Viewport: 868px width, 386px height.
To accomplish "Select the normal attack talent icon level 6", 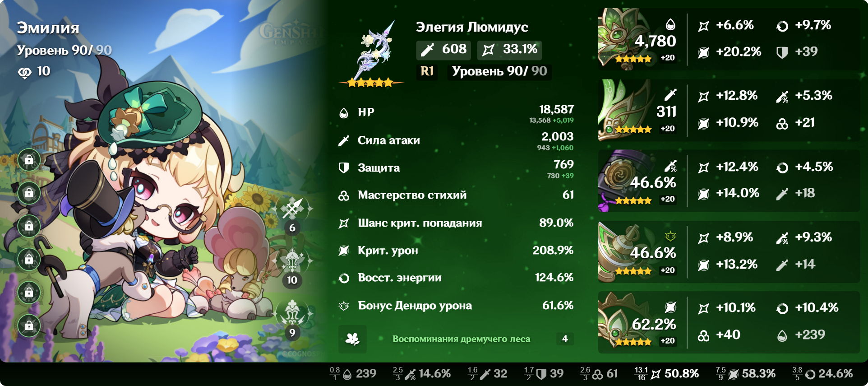I will (293, 209).
